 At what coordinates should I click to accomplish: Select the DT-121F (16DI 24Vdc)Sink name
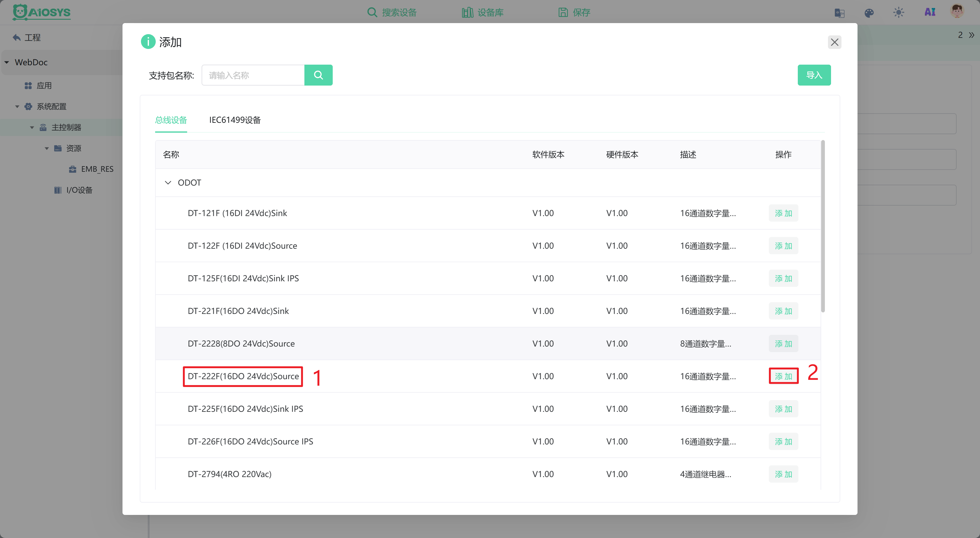[x=237, y=213]
